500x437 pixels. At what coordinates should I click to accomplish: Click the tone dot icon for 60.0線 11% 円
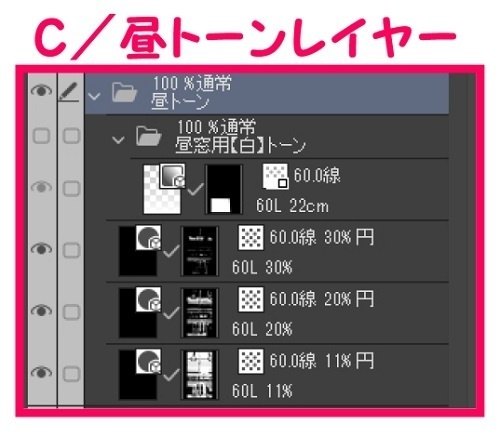tap(251, 361)
